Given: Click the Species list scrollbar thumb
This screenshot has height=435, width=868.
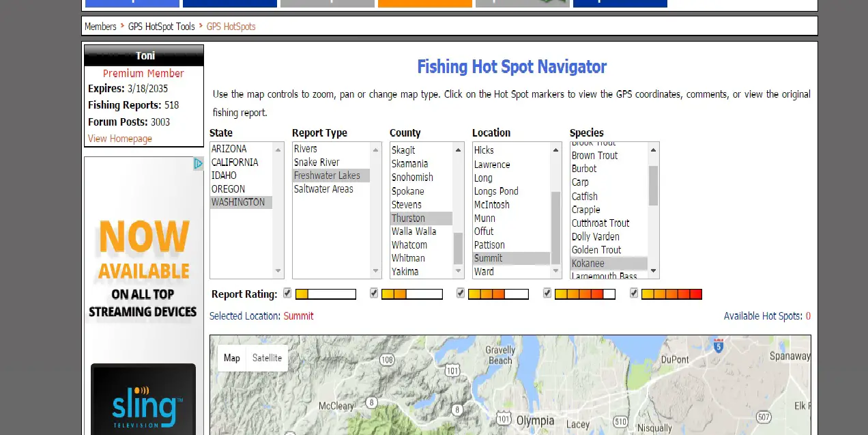Looking at the screenshot, I should click(653, 185).
